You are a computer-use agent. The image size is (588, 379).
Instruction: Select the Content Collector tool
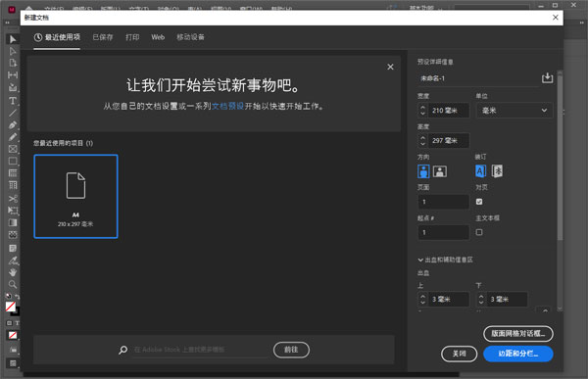13,87
